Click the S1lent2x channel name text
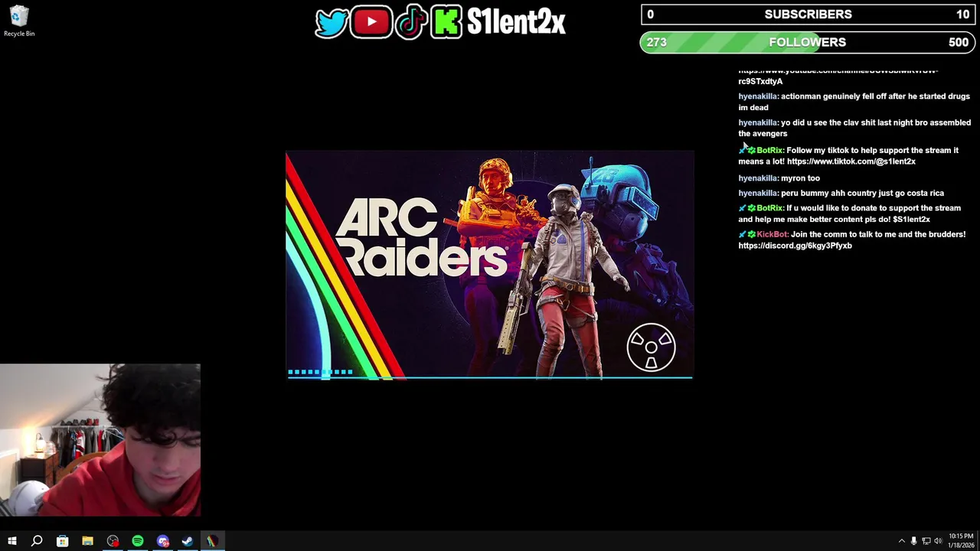Screen dimensions: 980x551 tap(516, 23)
